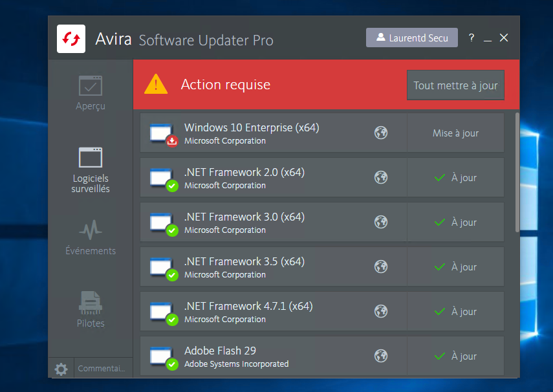Close the Avira Software Updater window
553x392 pixels.
[504, 38]
